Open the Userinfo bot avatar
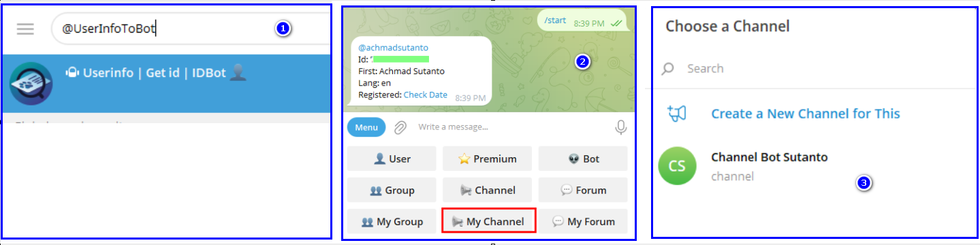980x245 pixels. (x=31, y=83)
